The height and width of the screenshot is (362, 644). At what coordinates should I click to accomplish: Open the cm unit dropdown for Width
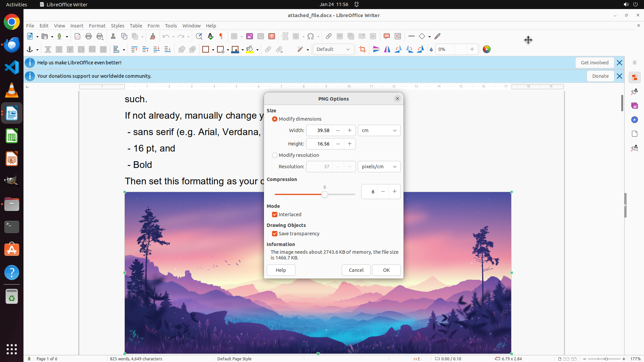click(x=379, y=130)
